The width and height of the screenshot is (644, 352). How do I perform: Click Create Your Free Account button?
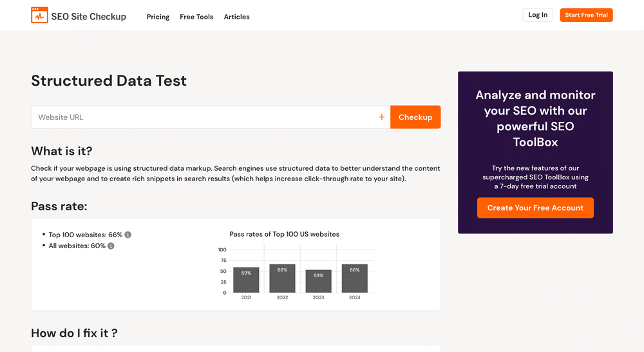coord(535,208)
